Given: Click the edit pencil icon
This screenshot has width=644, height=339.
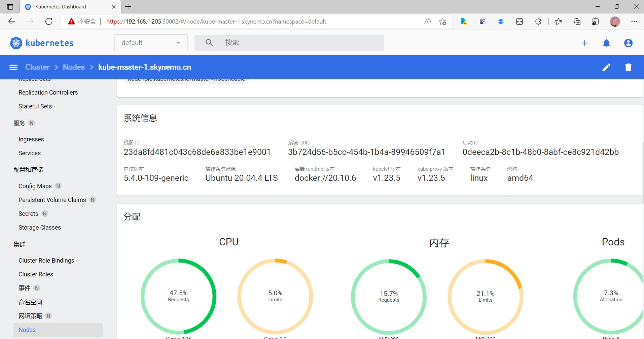Looking at the screenshot, I should click(606, 67).
